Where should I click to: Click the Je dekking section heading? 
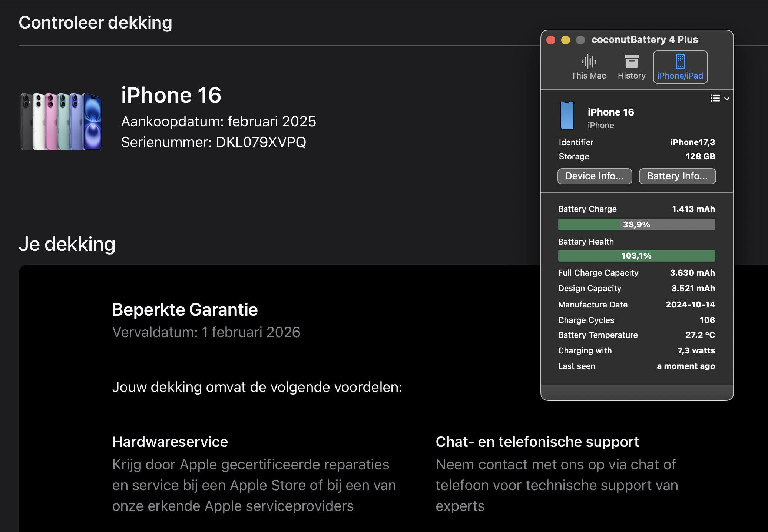(x=67, y=244)
